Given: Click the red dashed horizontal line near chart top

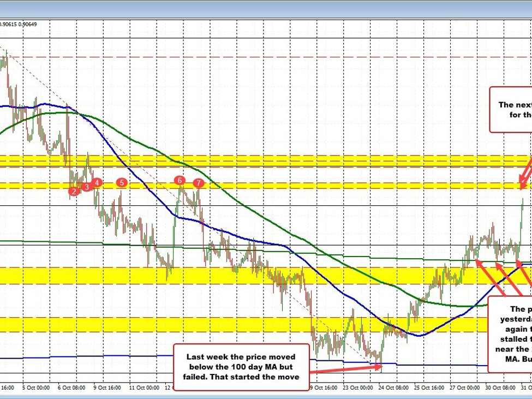Looking at the screenshot, I should [x=273, y=57].
